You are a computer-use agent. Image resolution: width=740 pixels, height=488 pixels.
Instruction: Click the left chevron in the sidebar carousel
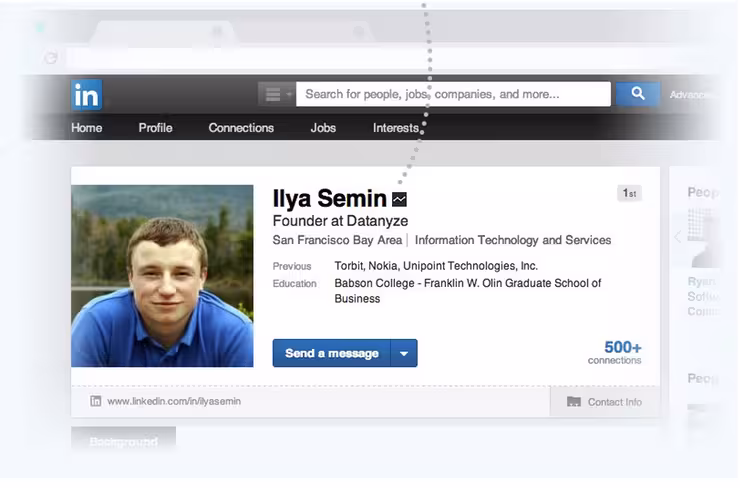pos(678,236)
